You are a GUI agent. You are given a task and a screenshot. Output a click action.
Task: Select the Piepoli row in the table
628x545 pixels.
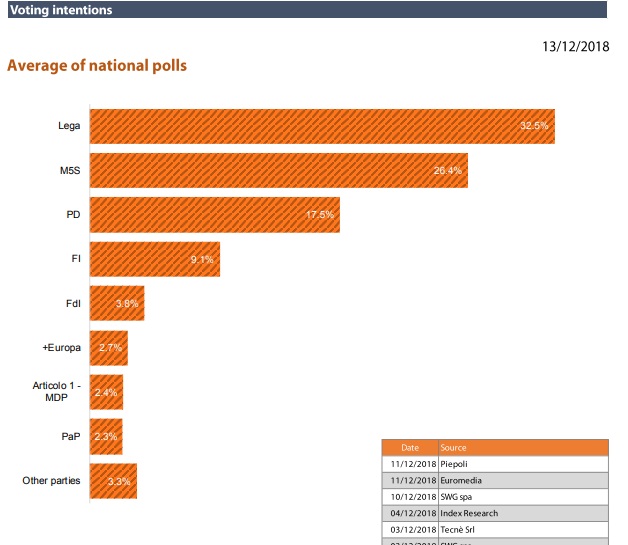495,464
